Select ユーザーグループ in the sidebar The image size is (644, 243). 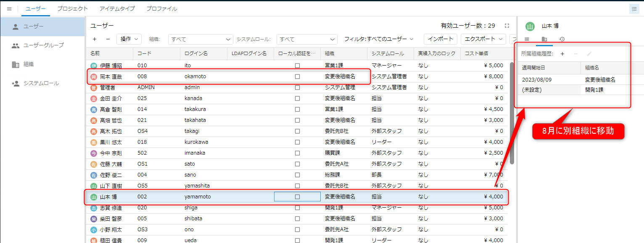click(43, 45)
